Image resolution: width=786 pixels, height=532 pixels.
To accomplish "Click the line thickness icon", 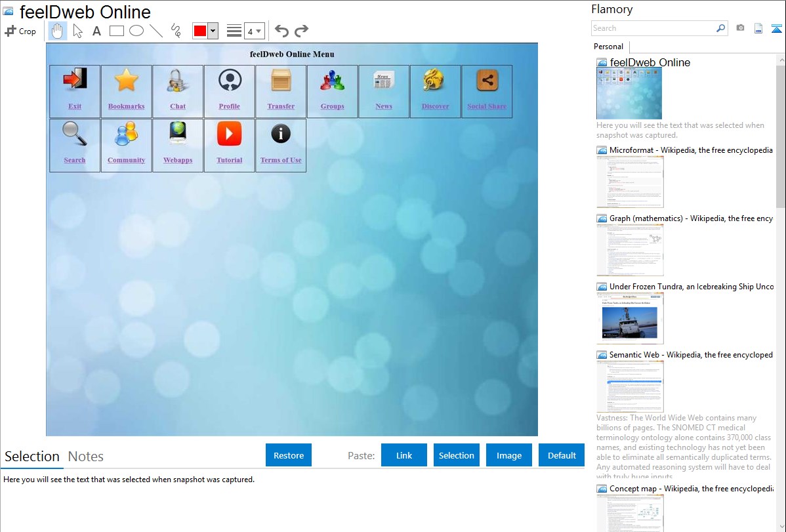I will (234, 31).
